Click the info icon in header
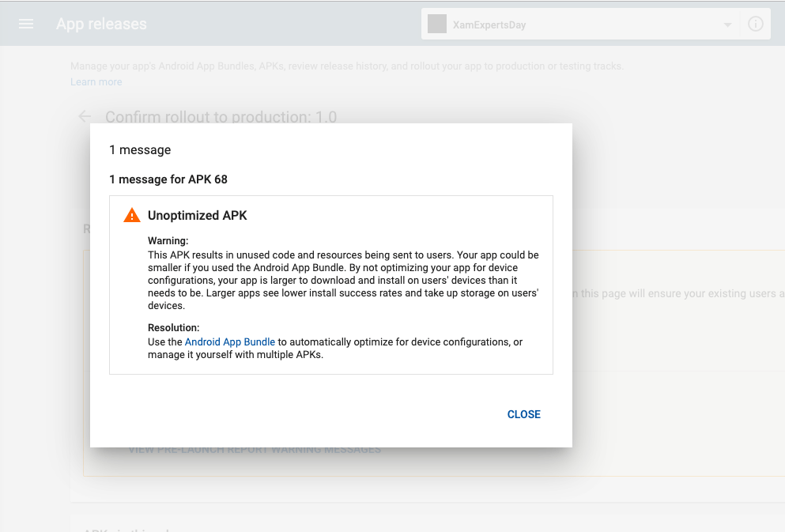 point(756,25)
